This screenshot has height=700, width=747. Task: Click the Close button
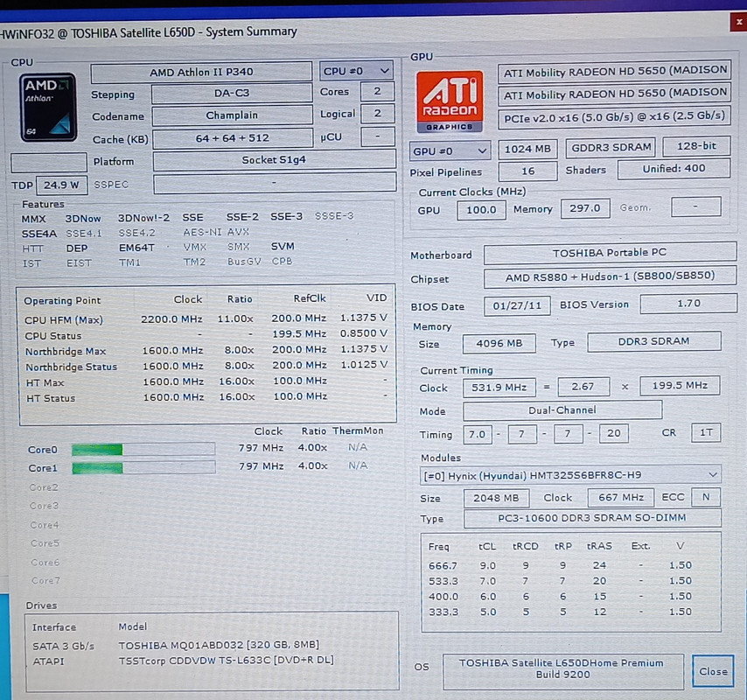[x=713, y=671]
